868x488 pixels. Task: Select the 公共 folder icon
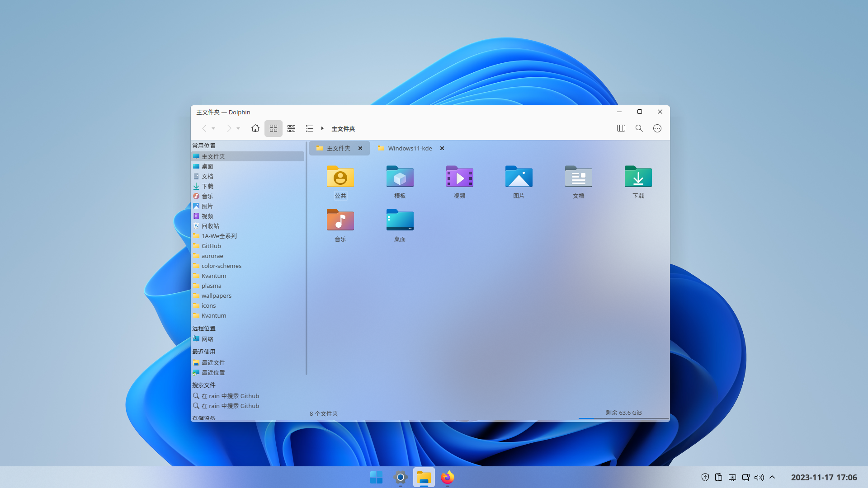(x=340, y=177)
